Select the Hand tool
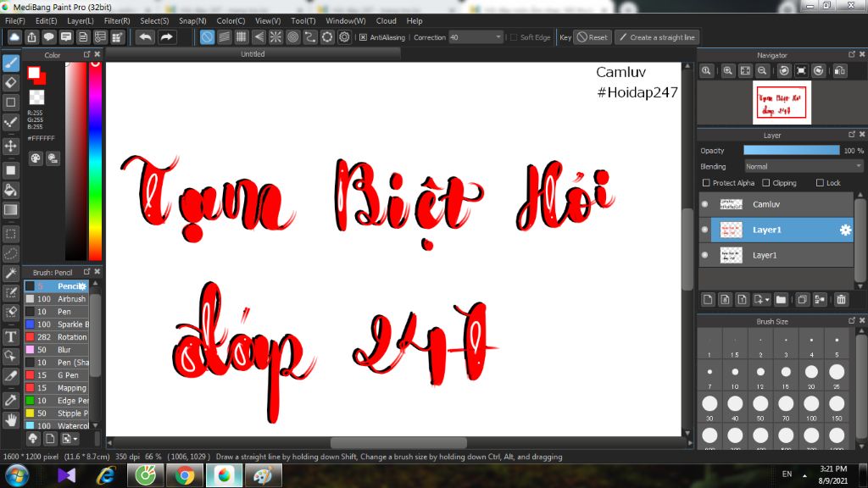The width and height of the screenshot is (868, 488). pos(10,420)
